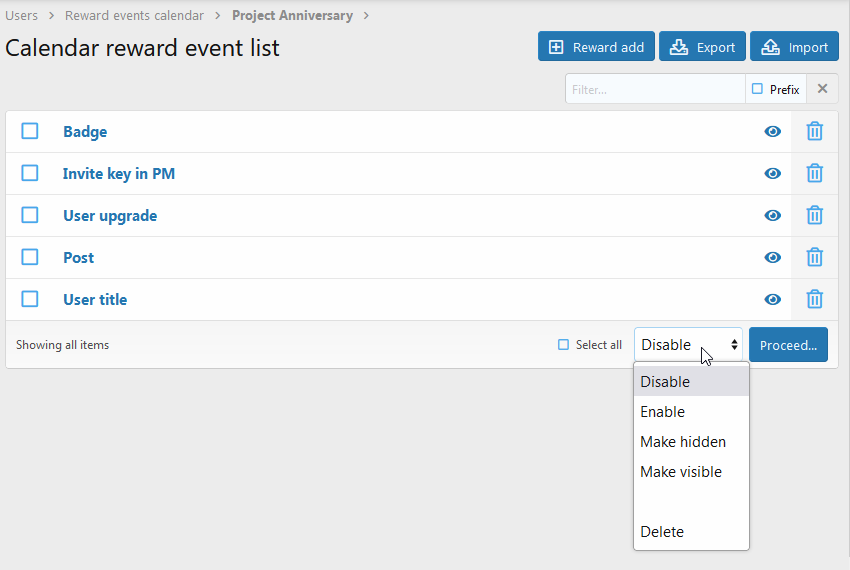Remove User upgrade via its trash icon
Image resolution: width=850 pixels, height=570 pixels.
pyautogui.click(x=814, y=215)
